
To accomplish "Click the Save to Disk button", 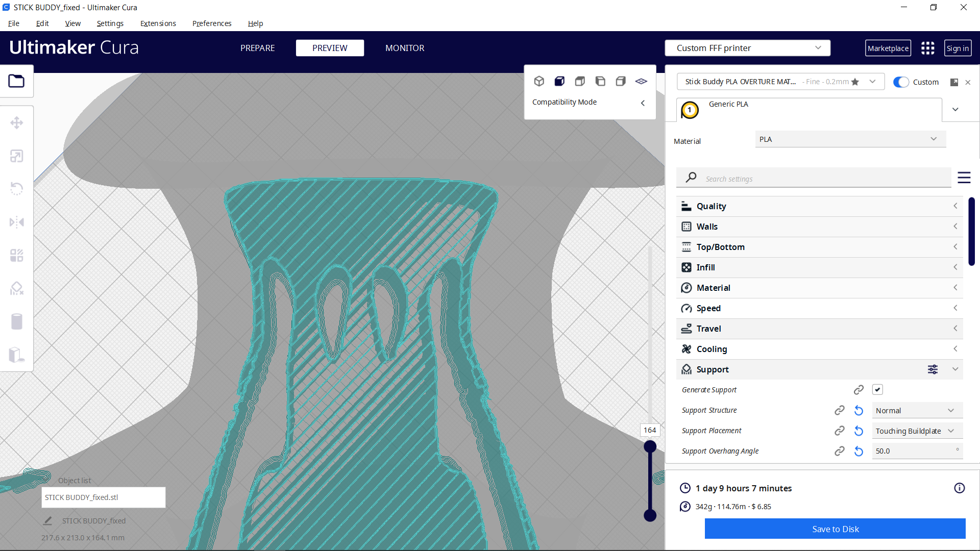I will [835, 529].
